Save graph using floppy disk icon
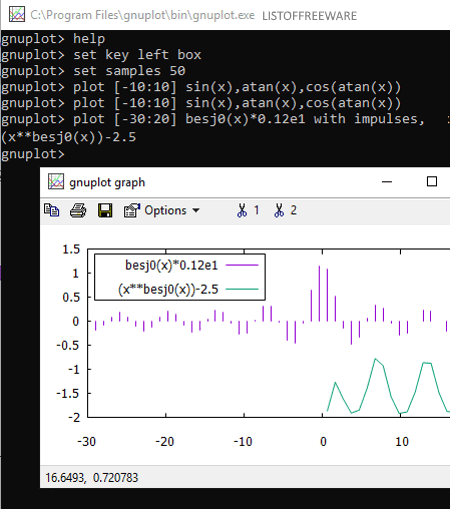Screen dimensions: 450x509 [105, 211]
